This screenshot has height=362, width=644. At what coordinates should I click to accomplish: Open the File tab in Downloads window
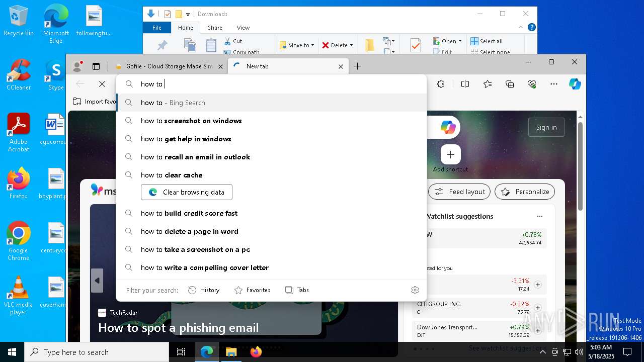point(157,28)
